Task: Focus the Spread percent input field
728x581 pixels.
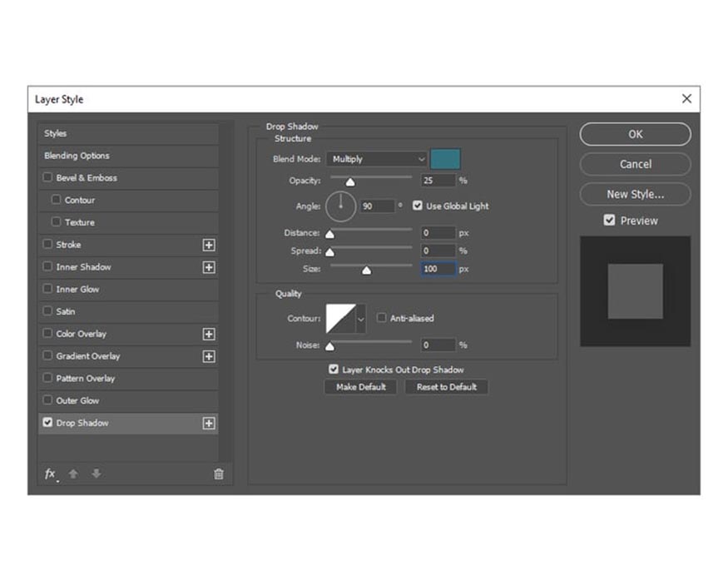Action: coord(438,251)
